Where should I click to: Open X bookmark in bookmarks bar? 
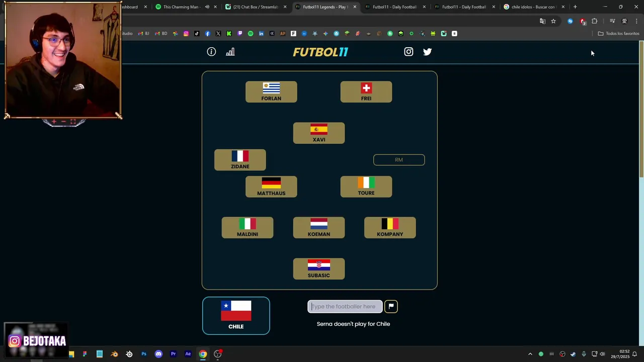(x=218, y=34)
